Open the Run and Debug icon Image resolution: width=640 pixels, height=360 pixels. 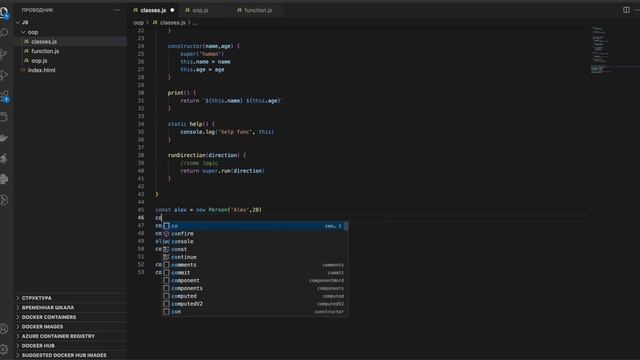tap(4, 75)
